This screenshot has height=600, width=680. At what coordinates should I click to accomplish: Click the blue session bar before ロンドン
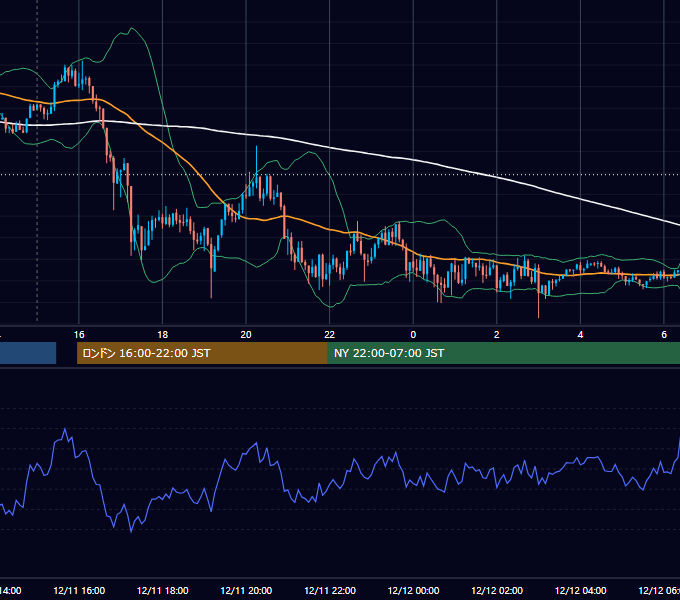(x=28, y=353)
